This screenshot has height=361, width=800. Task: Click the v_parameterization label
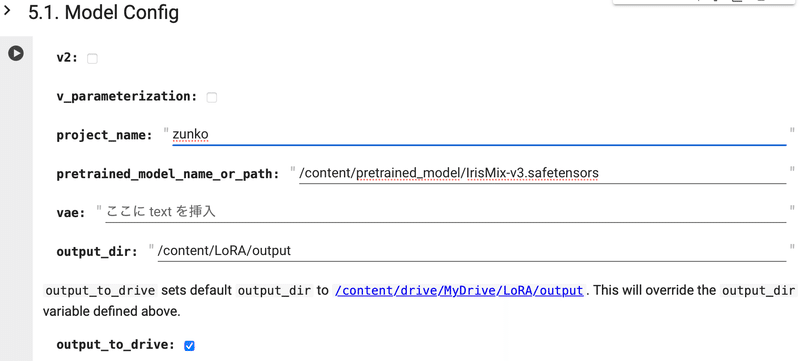point(127,96)
